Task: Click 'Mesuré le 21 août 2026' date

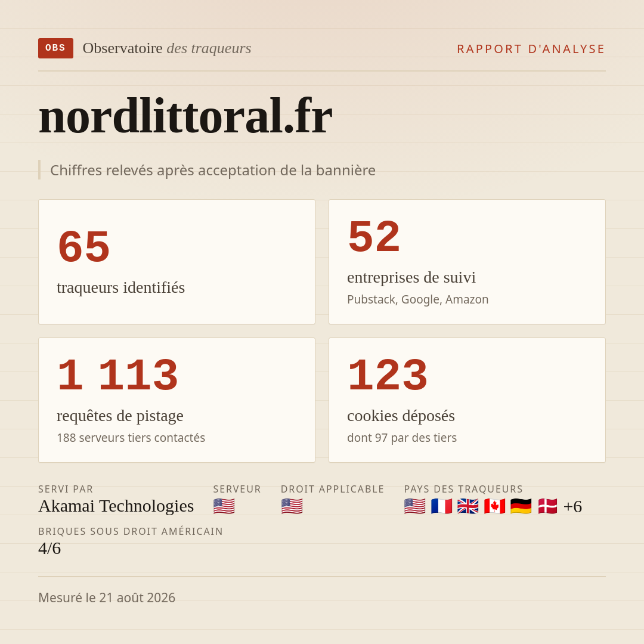Action: [x=107, y=597]
